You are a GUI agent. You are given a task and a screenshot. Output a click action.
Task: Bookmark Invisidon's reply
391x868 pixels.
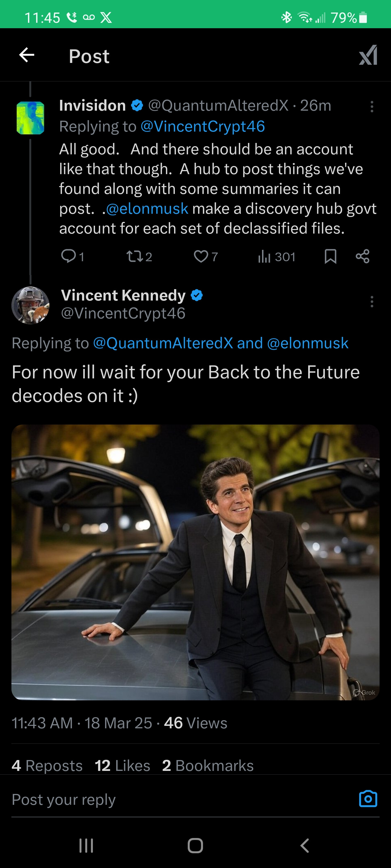330,256
